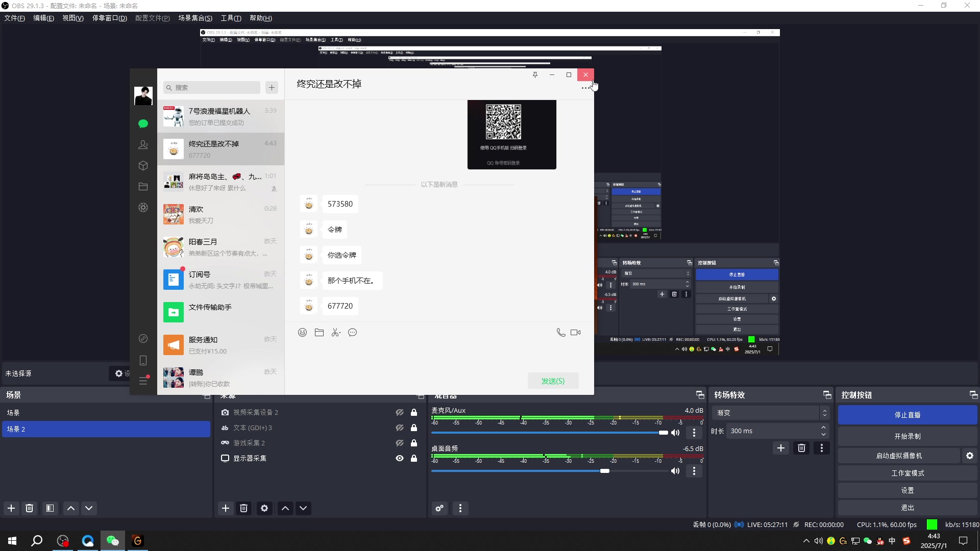This screenshot has height=551, width=980.
Task: Open 桌面音频 three-dot options menu
Action: [x=694, y=471]
